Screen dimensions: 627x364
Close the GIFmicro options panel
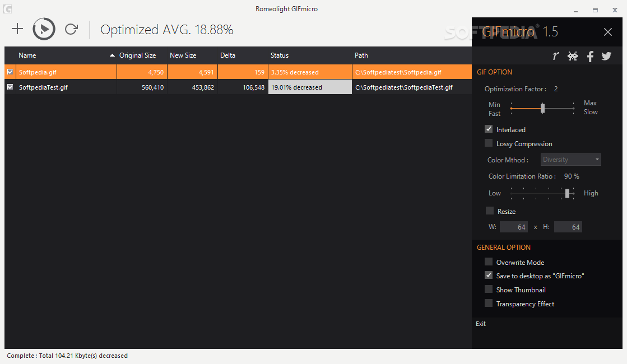(x=608, y=32)
